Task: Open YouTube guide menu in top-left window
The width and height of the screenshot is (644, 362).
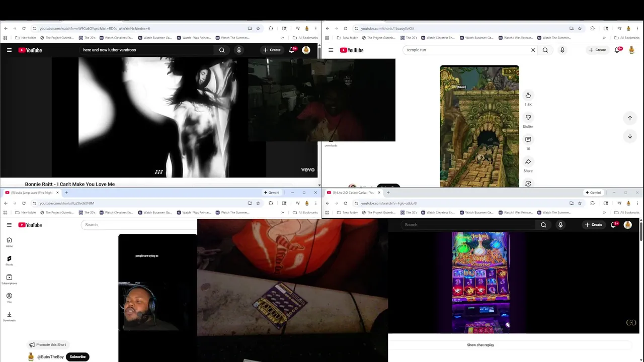Action: (9, 50)
